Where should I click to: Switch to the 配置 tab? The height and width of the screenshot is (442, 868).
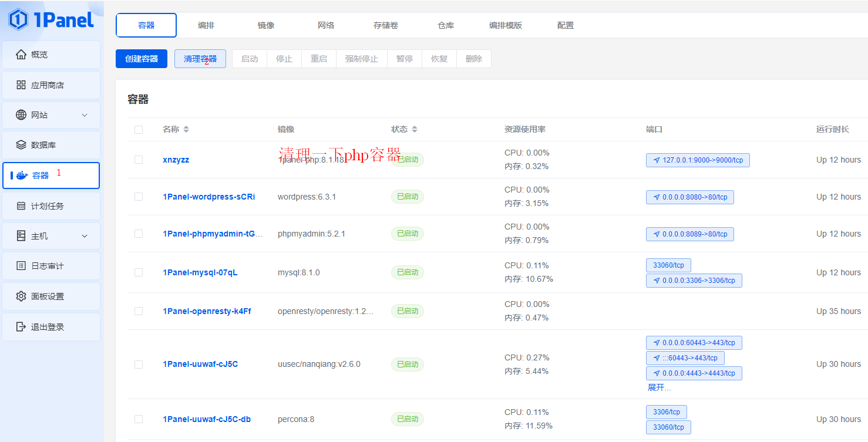(x=566, y=25)
